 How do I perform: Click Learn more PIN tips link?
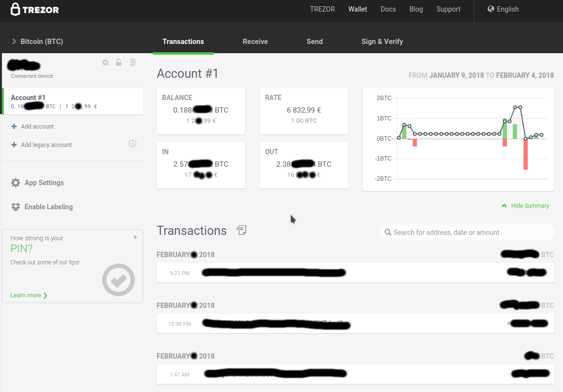pyautogui.click(x=29, y=295)
